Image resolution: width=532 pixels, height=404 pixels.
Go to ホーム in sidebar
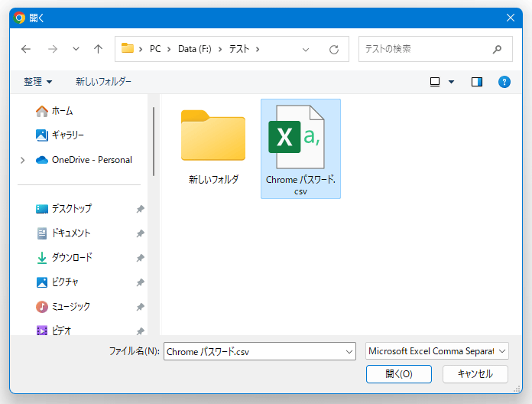point(54,111)
